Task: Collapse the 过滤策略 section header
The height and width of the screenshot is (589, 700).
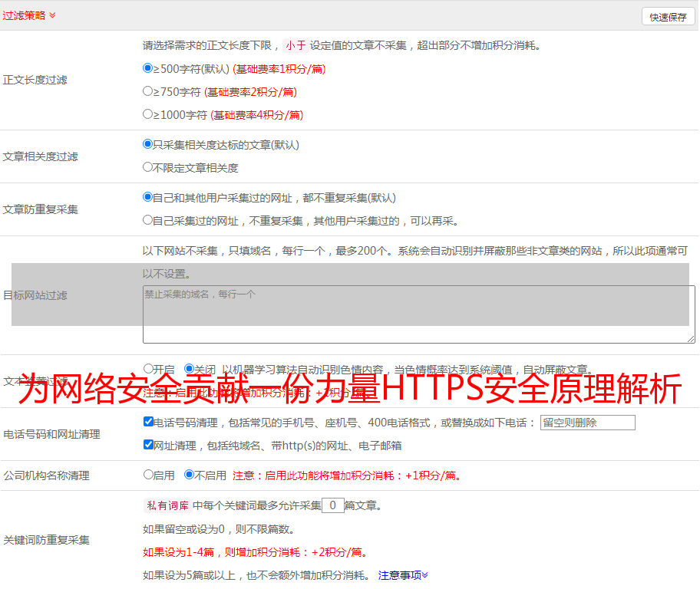Action: pos(28,15)
